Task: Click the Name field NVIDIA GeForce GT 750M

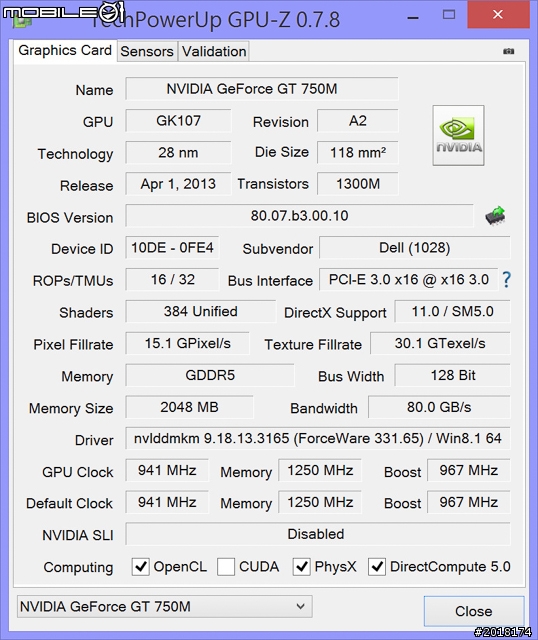Action: pos(262,89)
